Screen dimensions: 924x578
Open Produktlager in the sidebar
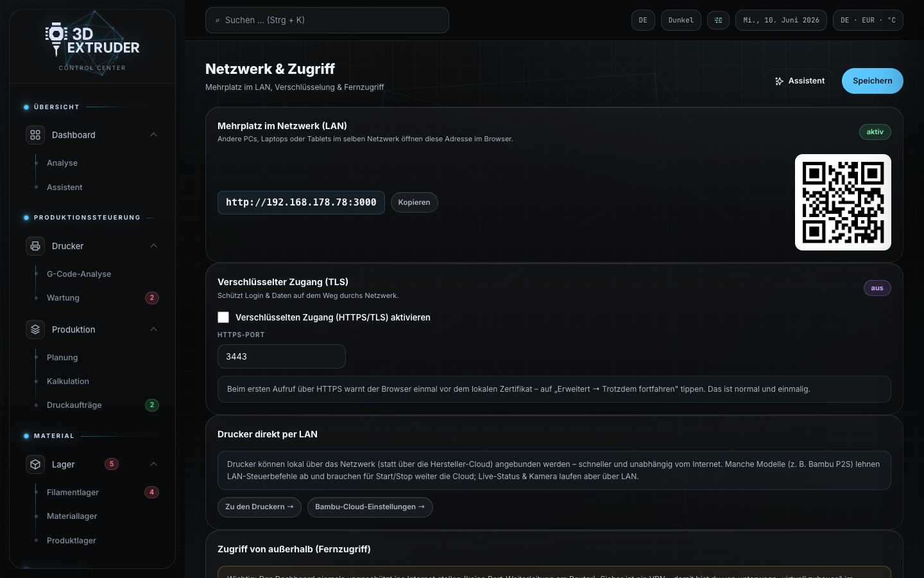[71, 541]
